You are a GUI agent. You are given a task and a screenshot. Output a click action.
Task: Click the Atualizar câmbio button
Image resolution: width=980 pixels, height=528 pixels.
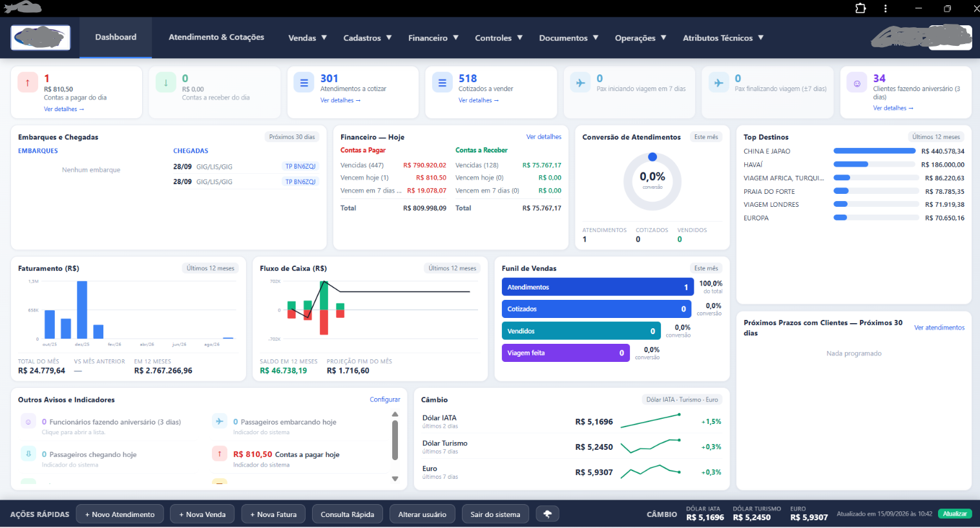coord(955,514)
